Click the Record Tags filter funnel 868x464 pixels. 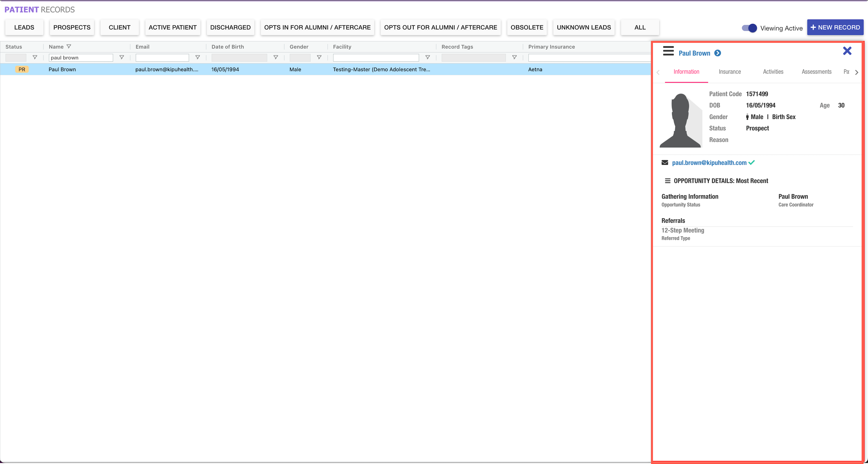click(514, 57)
